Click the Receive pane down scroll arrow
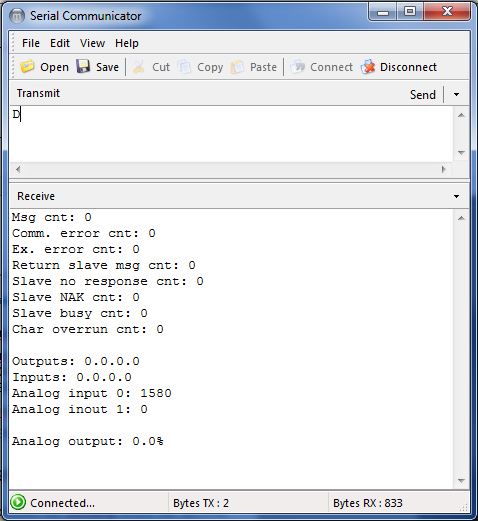The image size is (478, 521). tap(461, 481)
